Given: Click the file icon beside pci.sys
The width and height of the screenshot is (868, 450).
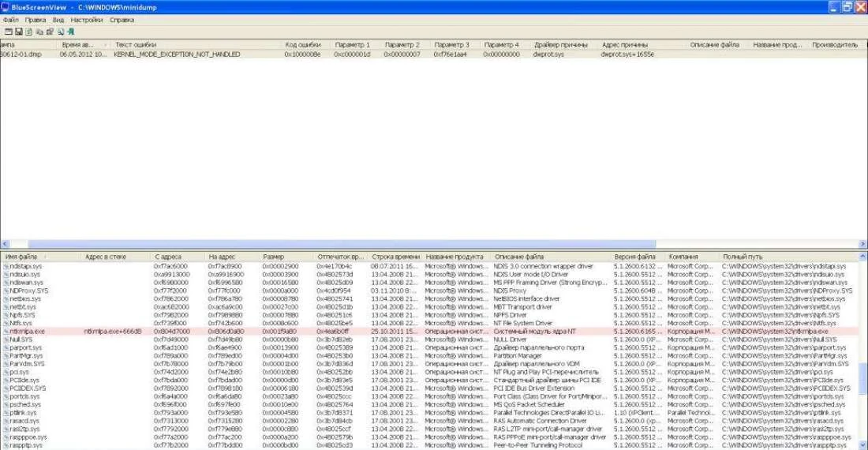Looking at the screenshot, I should pos(6,372).
